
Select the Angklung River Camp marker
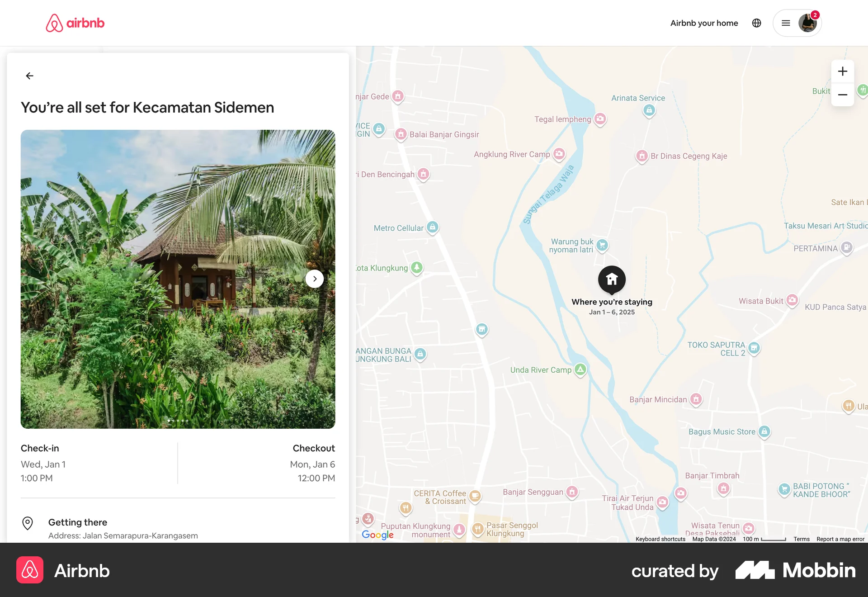(x=559, y=154)
